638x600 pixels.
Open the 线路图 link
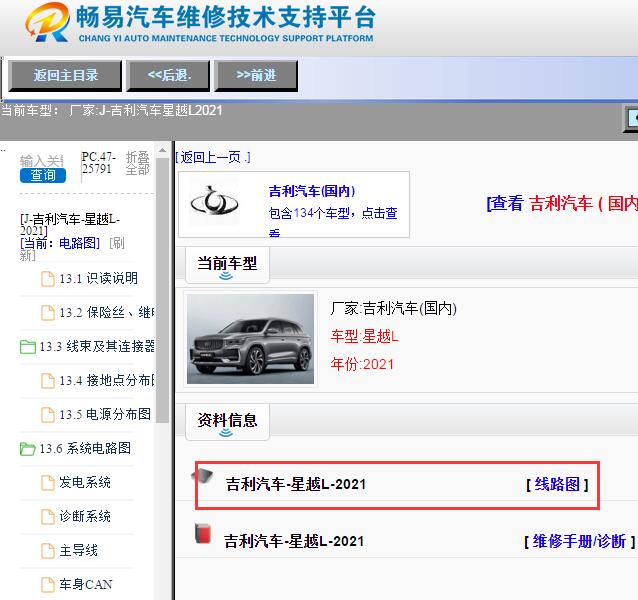[x=557, y=484]
